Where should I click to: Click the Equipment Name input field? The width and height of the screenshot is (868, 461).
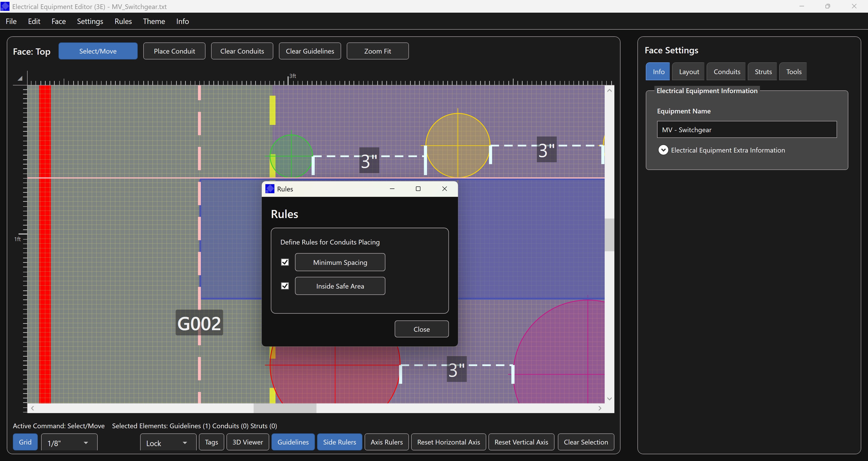(x=746, y=129)
